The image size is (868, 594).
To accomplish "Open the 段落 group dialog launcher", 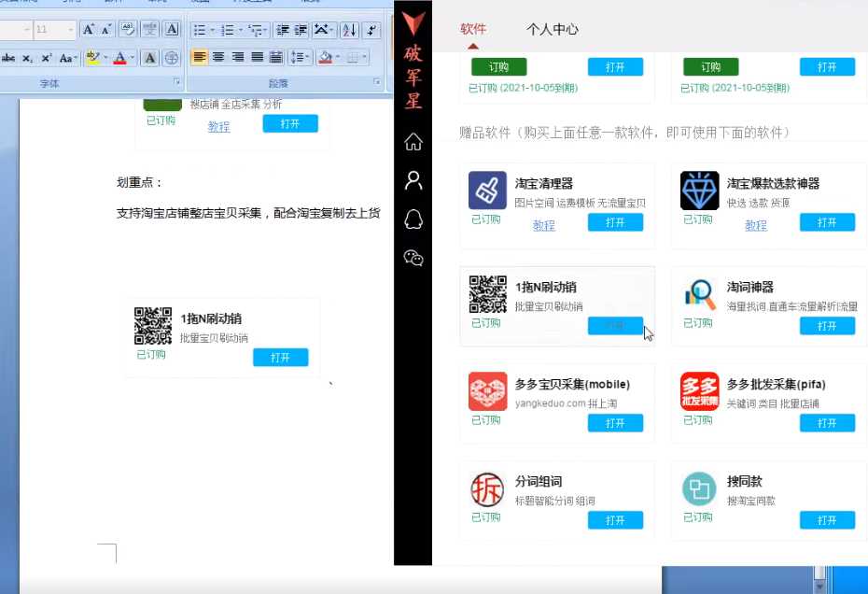I will 377,82.
